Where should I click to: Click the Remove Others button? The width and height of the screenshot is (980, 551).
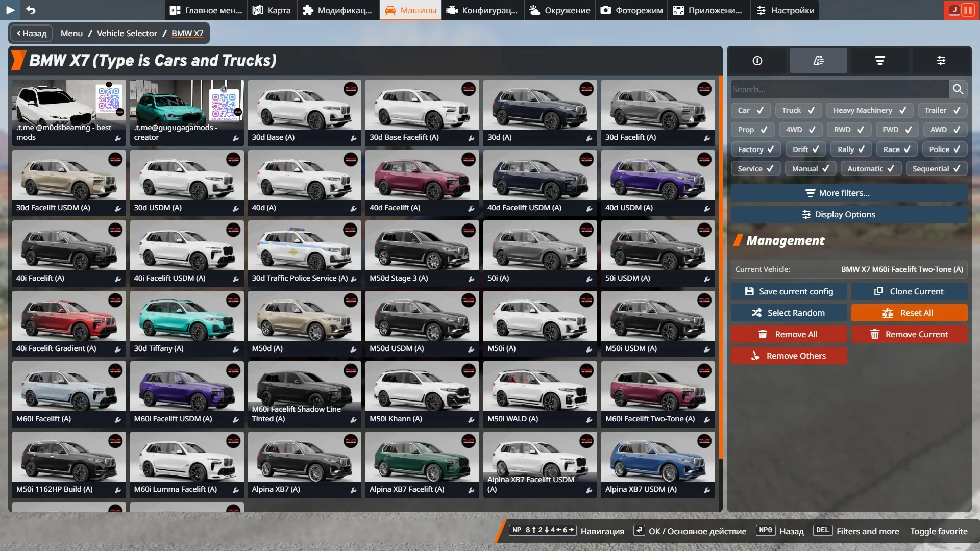[789, 356]
